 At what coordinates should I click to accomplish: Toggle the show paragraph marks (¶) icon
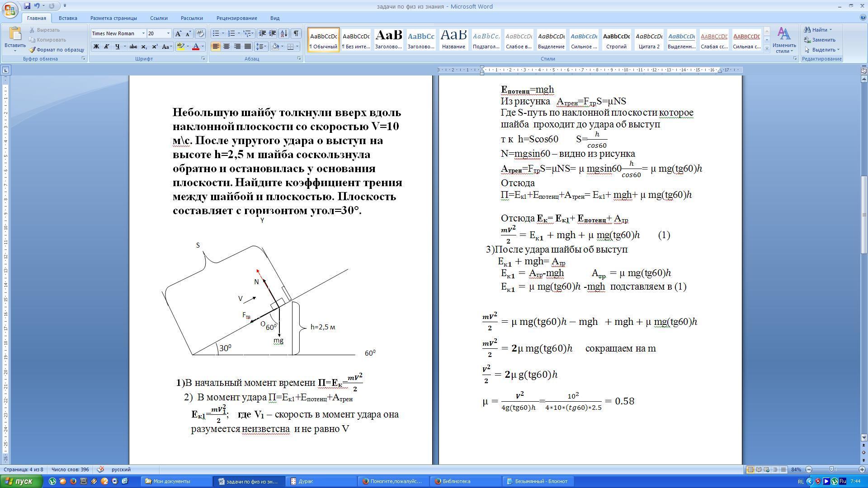[296, 33]
